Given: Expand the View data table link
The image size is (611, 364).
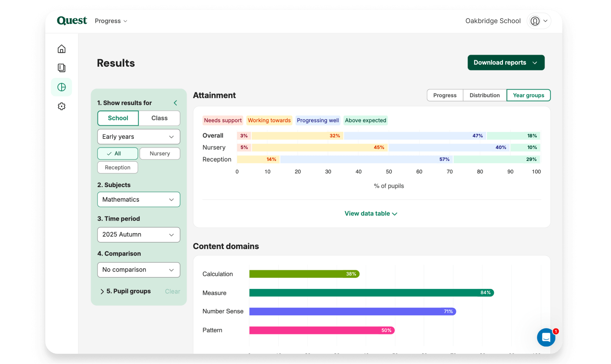Looking at the screenshot, I should point(371,214).
